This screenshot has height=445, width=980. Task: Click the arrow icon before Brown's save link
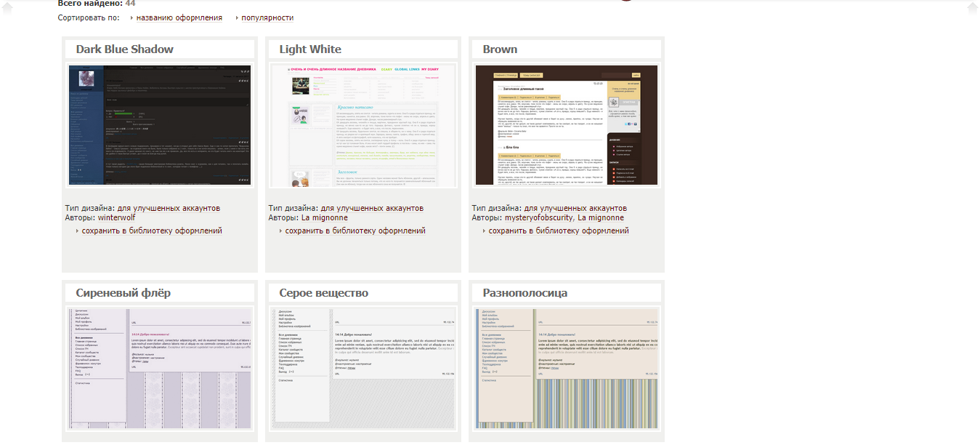483,230
